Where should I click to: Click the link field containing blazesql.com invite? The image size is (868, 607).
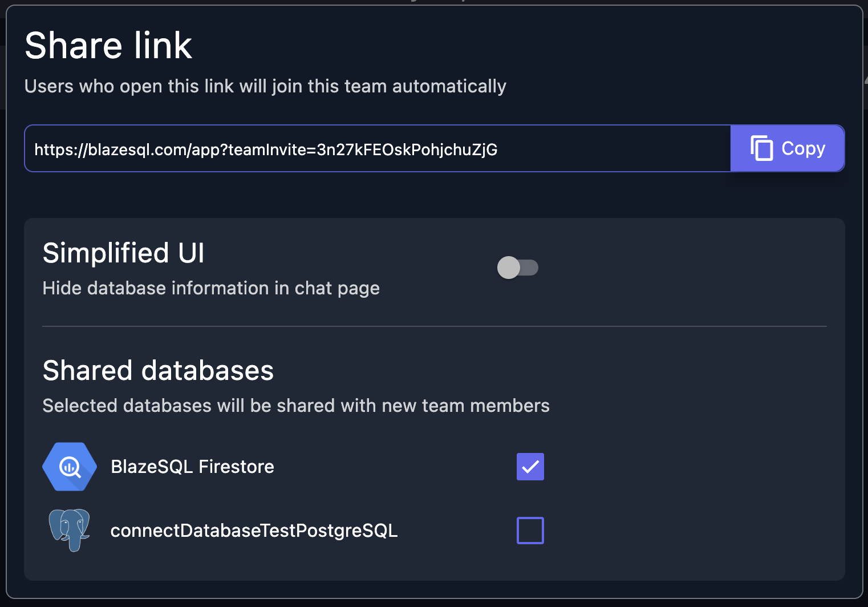(376, 148)
